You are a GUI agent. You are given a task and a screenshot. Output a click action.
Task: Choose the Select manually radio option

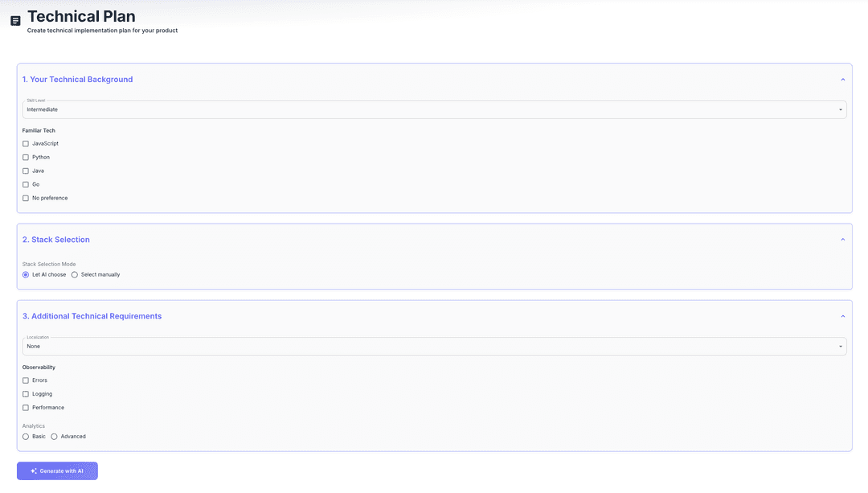(75, 275)
